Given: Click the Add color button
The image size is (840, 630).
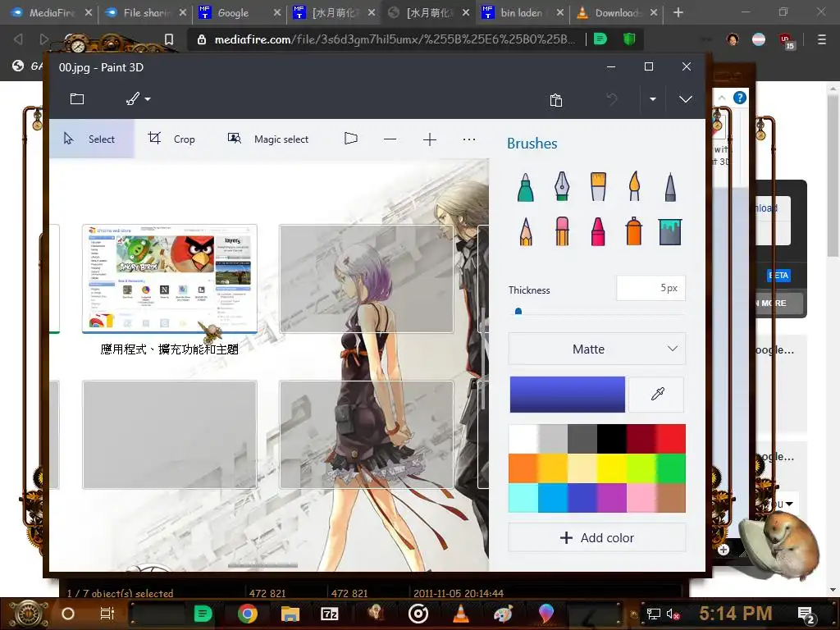Looking at the screenshot, I should coord(597,537).
